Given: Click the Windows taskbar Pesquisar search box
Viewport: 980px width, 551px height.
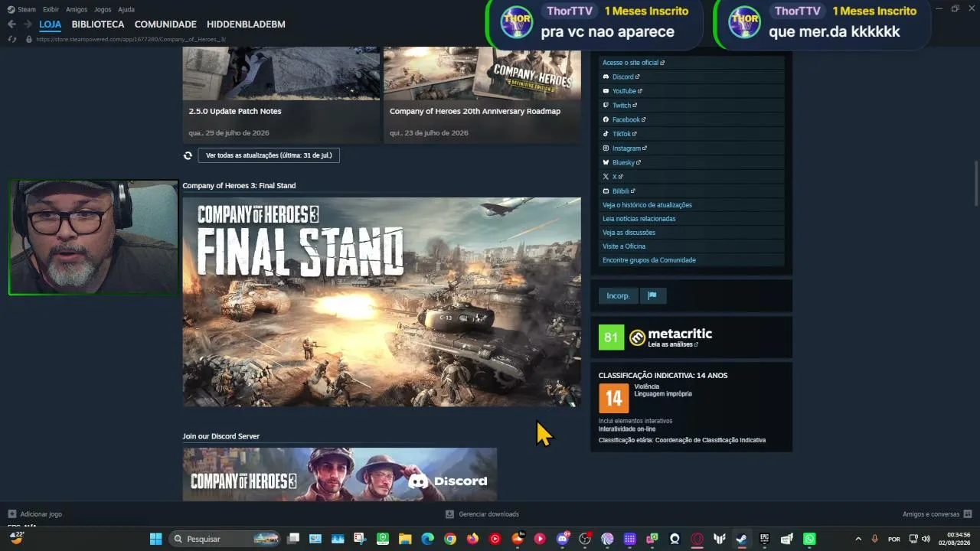Looking at the screenshot, I should pyautogui.click(x=224, y=539).
